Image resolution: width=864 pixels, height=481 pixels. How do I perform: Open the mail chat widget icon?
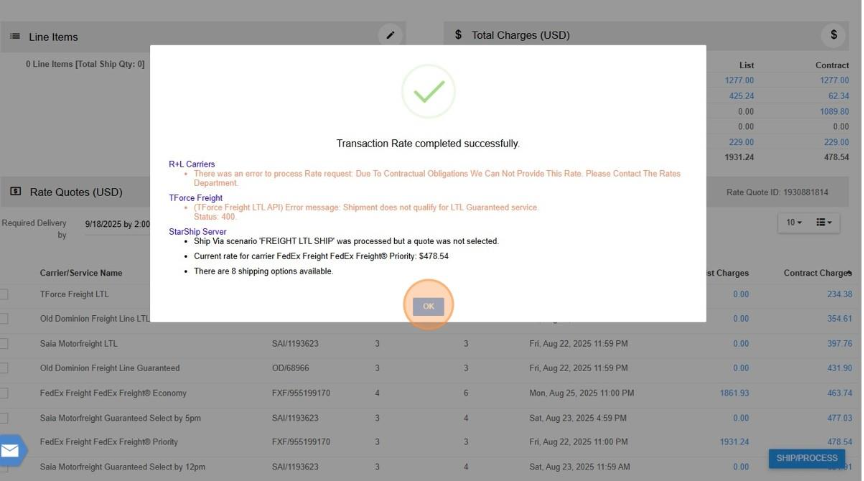click(10, 451)
